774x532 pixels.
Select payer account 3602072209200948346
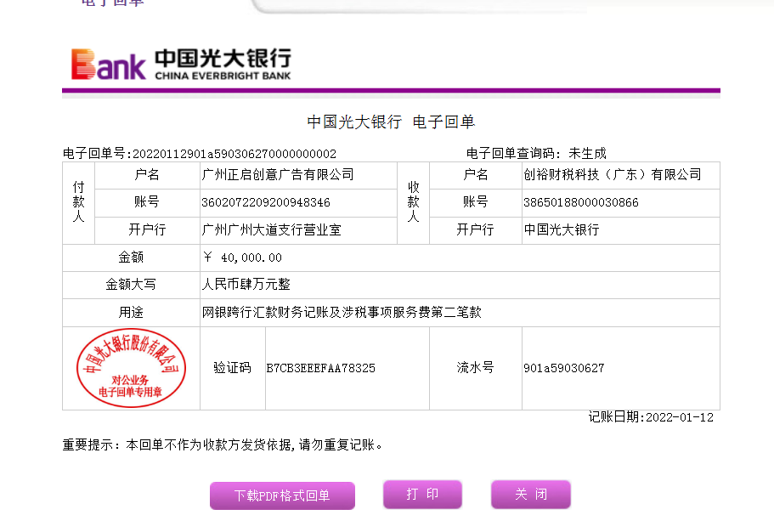tap(266, 202)
